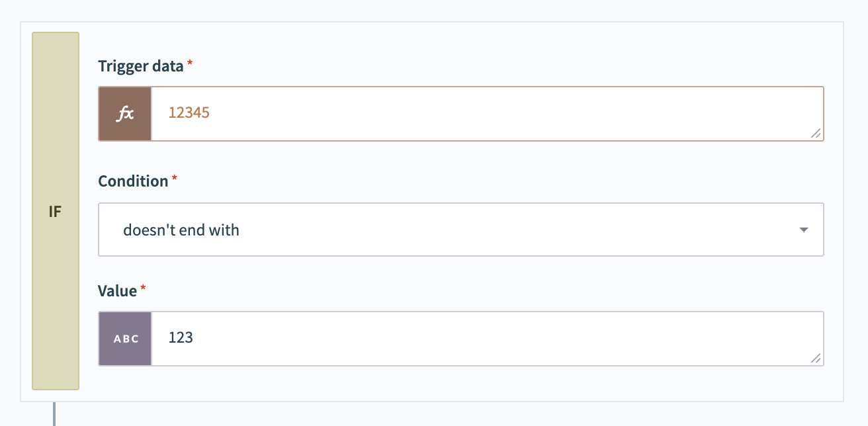Click the resize grip on the Value field
This screenshot has width=868, height=426.
(816, 359)
